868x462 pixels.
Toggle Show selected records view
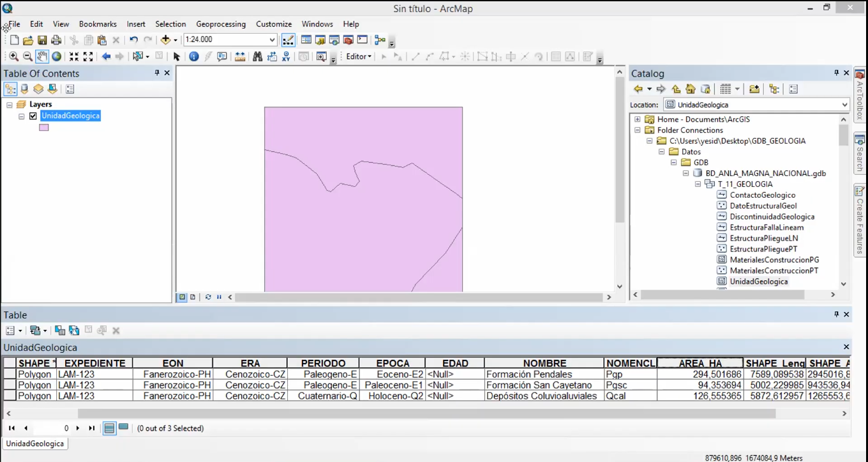pos(123,428)
